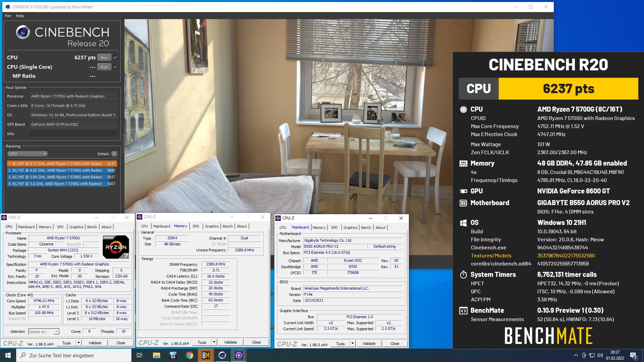Open Tools dropdown arrow in Mainboard tab window
This screenshot has width=644, height=362.
353,344
